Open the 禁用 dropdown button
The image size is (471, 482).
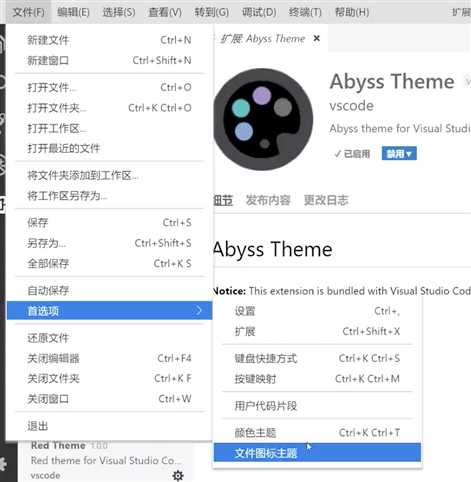(399, 154)
